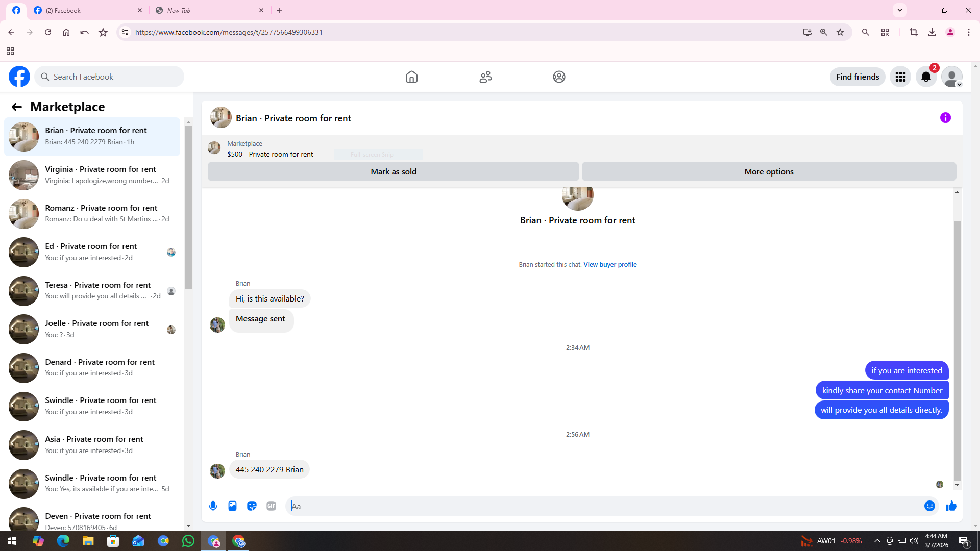980x551 pixels.
Task: Click chat list scrollbar down arrow
Action: 188,525
